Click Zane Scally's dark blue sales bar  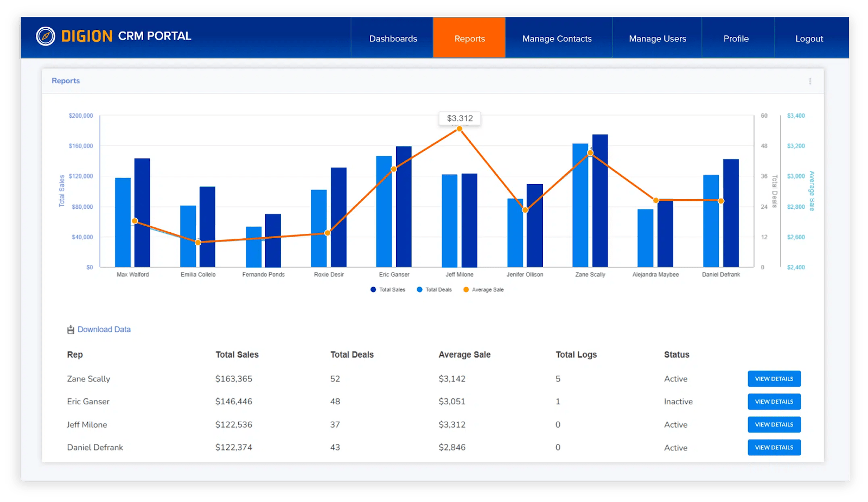pos(599,201)
